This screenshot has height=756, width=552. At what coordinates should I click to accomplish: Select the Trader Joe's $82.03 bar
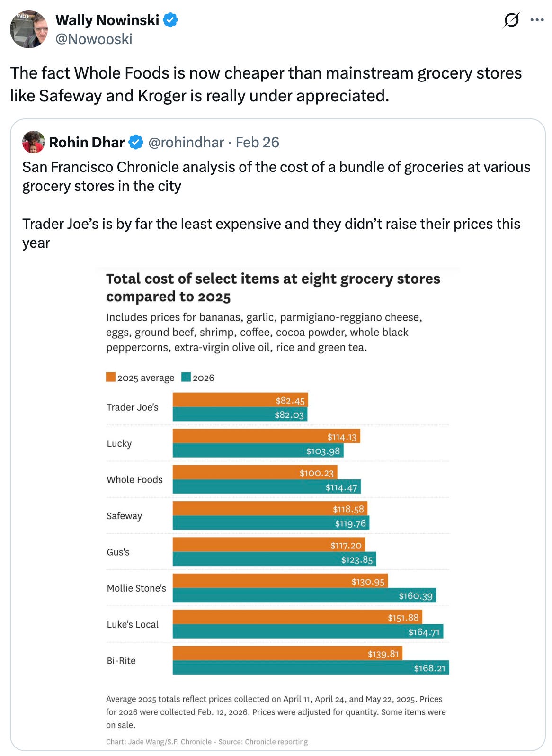pyautogui.click(x=239, y=415)
